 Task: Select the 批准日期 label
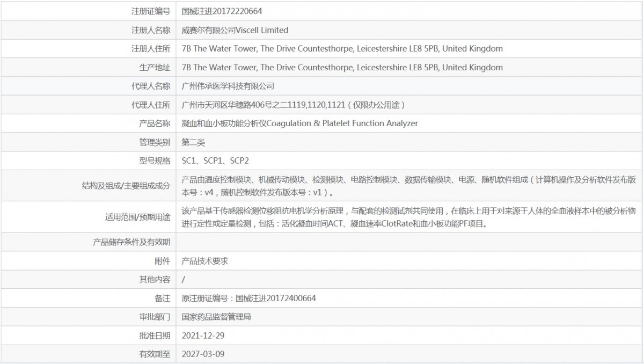tap(155, 336)
